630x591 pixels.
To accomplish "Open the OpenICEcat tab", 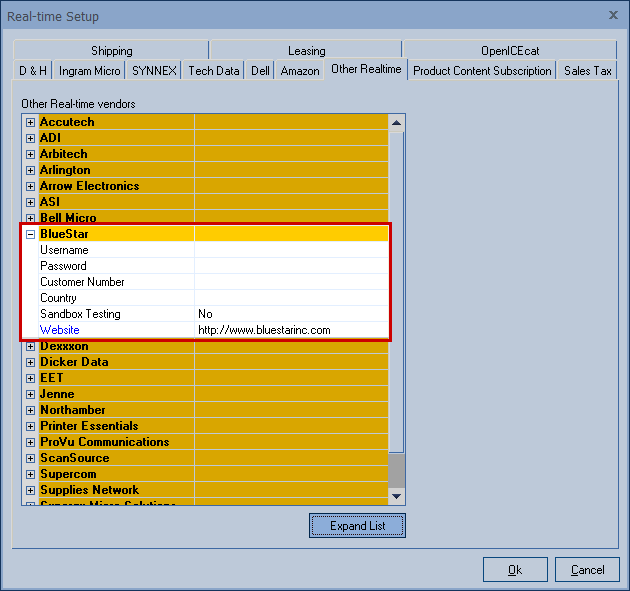I will (x=510, y=51).
